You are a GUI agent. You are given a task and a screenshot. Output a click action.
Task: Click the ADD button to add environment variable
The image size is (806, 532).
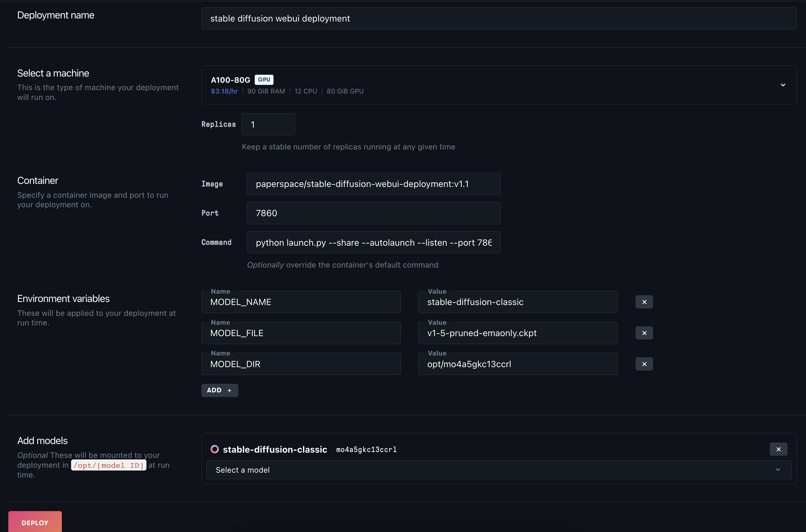pyautogui.click(x=219, y=390)
